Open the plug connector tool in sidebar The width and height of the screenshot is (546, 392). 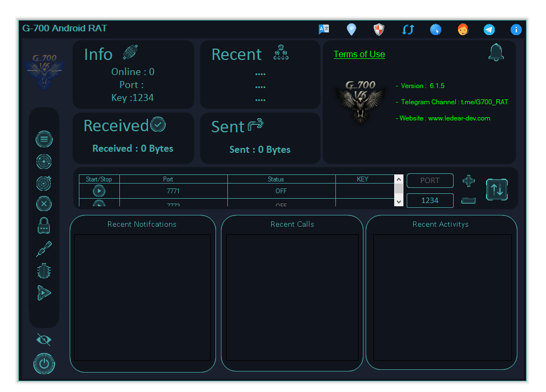point(44,248)
